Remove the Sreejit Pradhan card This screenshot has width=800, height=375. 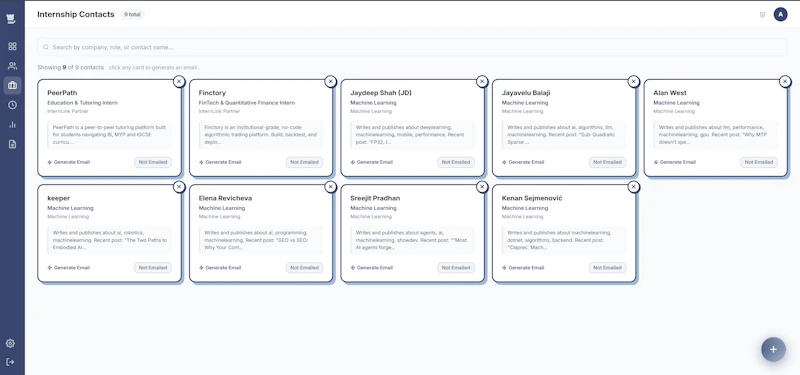point(482,187)
